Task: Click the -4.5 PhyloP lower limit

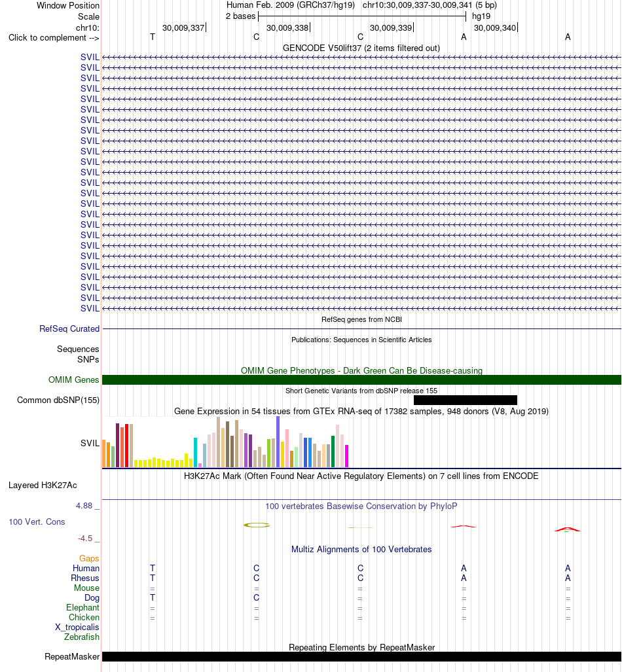Action: [x=85, y=539]
